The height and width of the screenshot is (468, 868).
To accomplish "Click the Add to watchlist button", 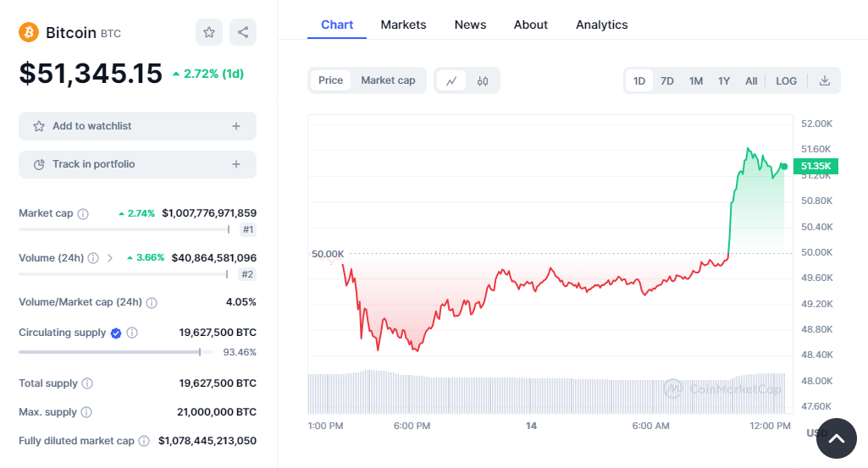I will [137, 126].
